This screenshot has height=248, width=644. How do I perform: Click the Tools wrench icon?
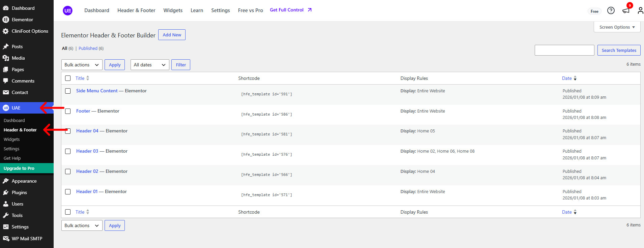(x=6, y=215)
